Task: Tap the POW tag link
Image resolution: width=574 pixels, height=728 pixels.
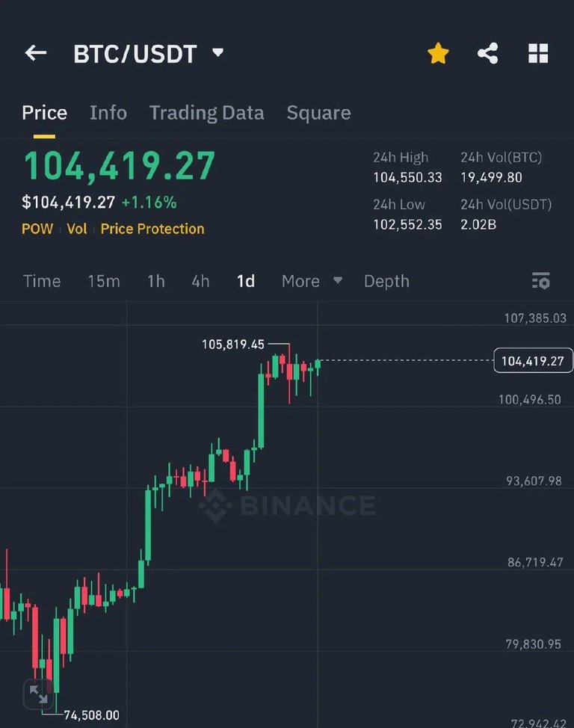Action: [37, 229]
